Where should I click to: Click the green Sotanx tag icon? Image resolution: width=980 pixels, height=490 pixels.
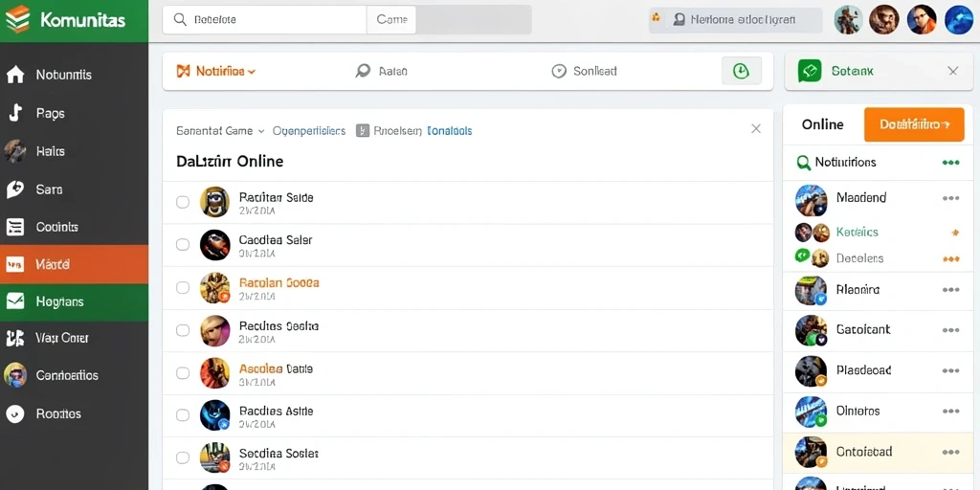[x=810, y=71]
